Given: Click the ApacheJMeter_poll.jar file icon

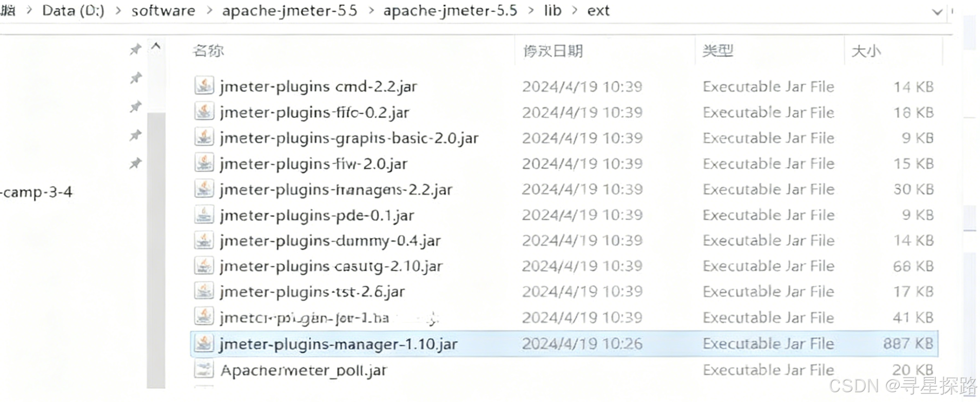Looking at the screenshot, I should 204,369.
